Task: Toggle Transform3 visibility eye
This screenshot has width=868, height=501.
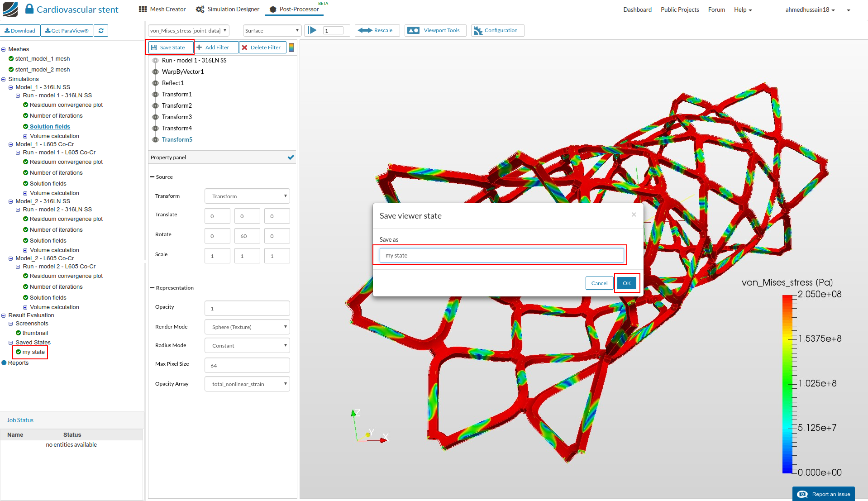Action: click(x=155, y=117)
